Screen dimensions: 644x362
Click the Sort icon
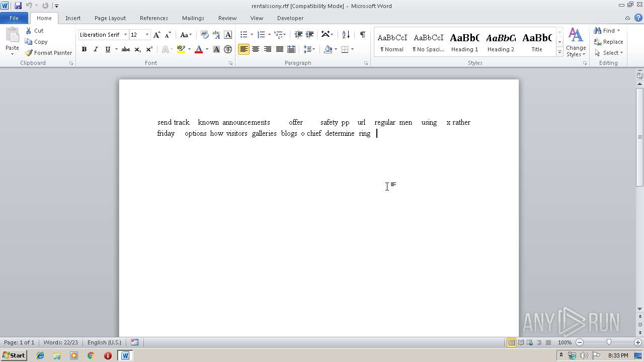tap(346, 35)
